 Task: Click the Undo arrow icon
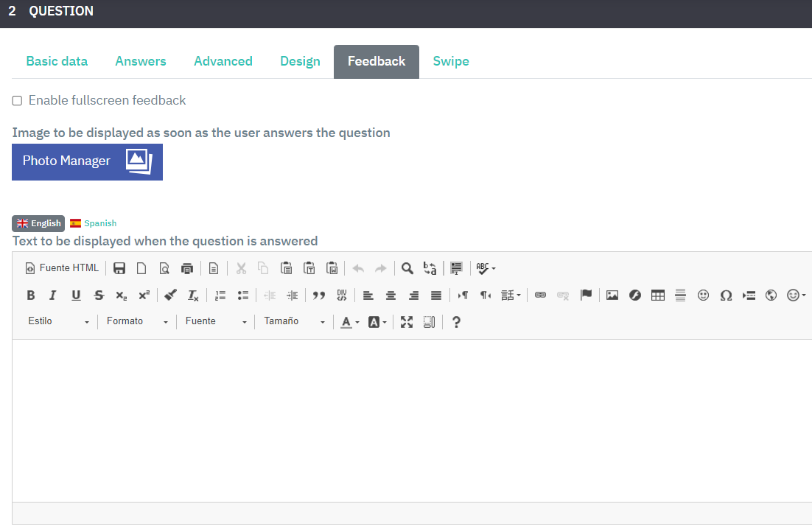[x=358, y=267]
